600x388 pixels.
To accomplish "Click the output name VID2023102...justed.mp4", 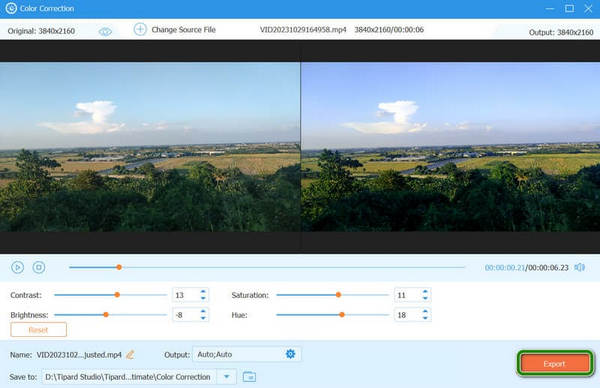I will (x=79, y=355).
